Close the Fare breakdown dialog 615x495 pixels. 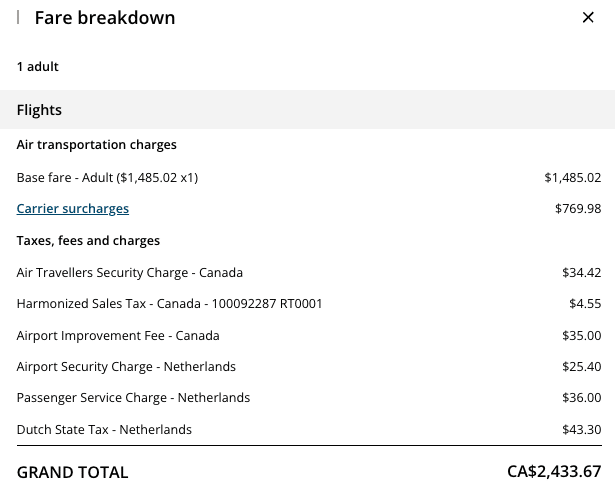(x=588, y=17)
